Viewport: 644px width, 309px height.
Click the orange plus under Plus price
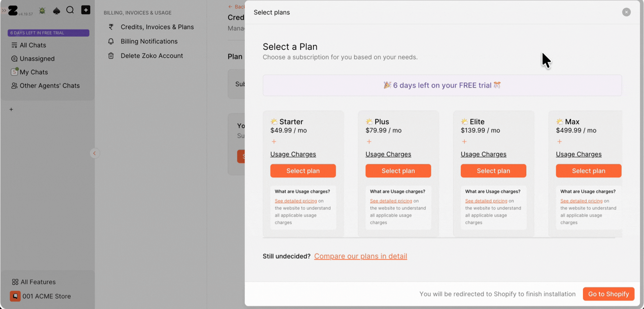point(369,141)
